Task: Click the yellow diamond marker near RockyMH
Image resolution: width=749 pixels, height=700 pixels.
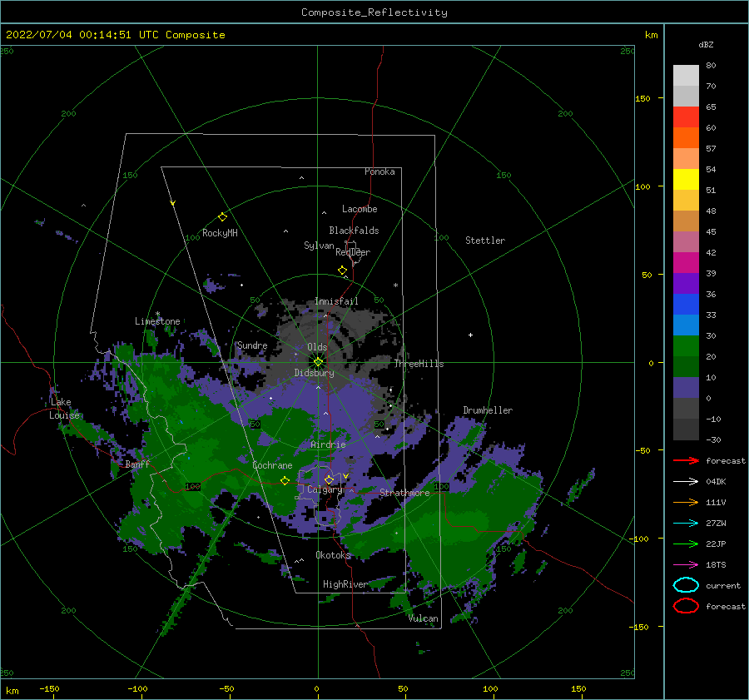Action: point(222,217)
